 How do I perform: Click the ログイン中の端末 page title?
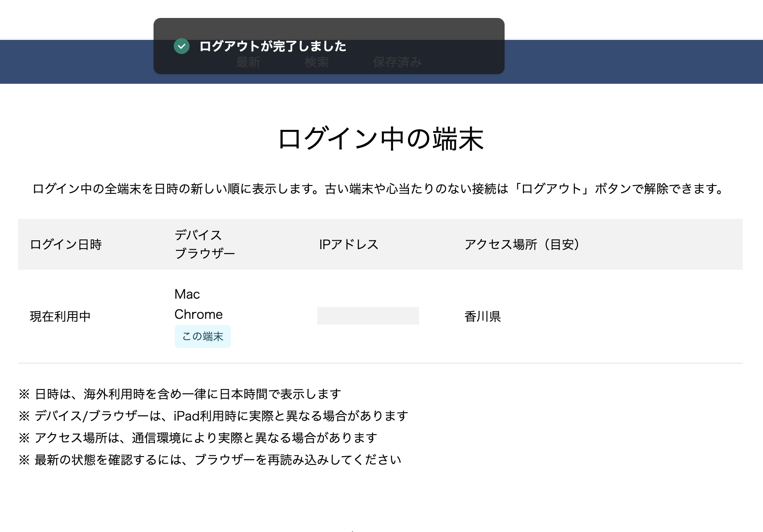coord(381,138)
